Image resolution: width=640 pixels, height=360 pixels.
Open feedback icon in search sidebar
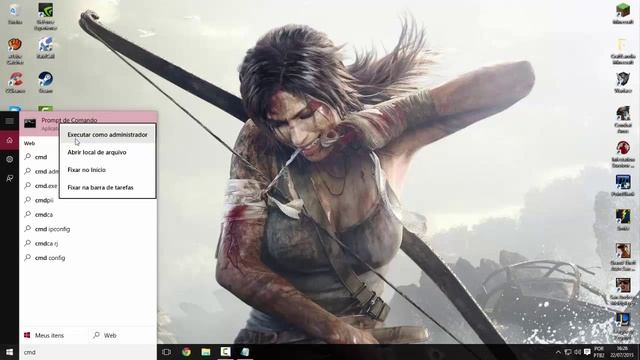click(9, 178)
